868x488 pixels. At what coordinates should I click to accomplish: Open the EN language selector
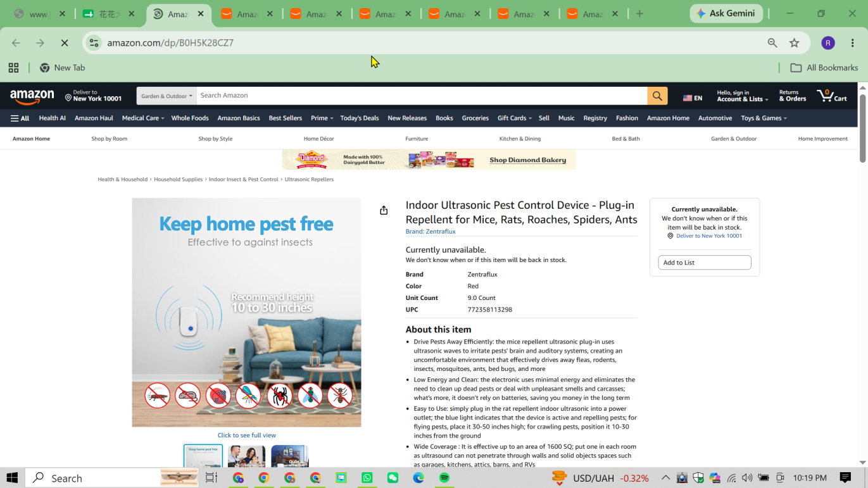point(693,98)
